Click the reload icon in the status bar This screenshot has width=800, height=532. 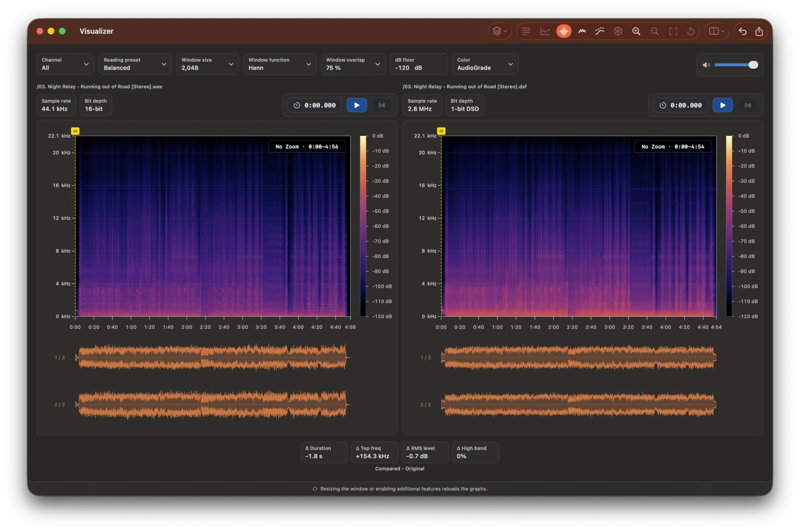pos(315,489)
